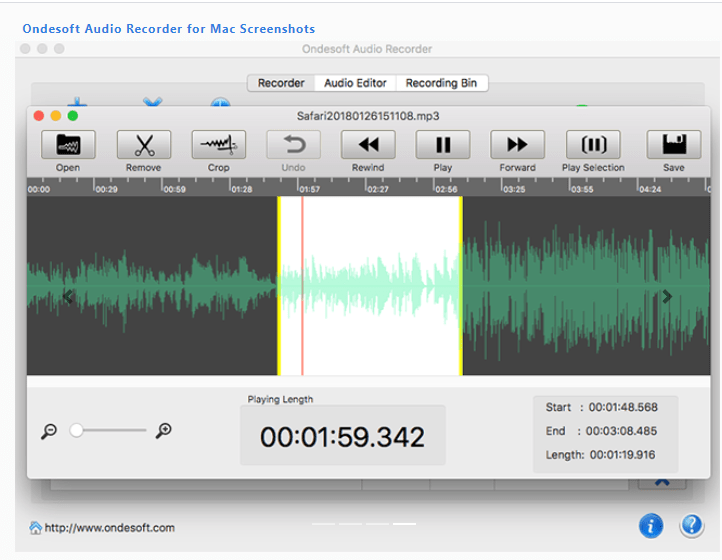Click the End time value 00:03:08.485
722x560 pixels.
621,431
